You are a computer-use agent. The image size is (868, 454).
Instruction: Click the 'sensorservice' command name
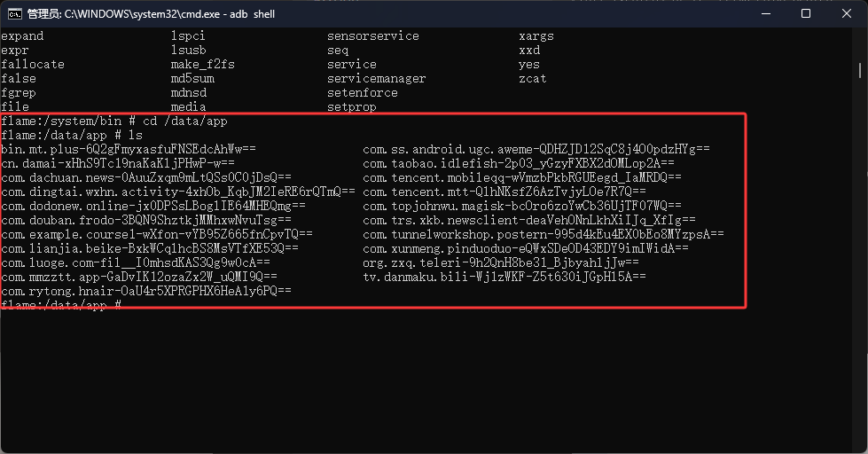point(373,36)
